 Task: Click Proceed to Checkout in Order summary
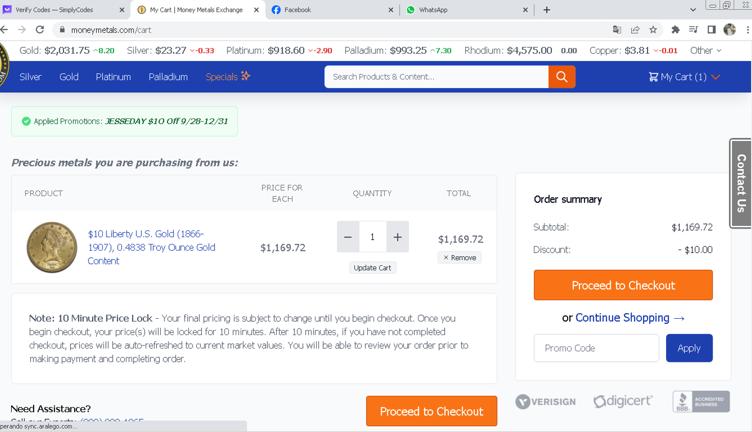click(623, 285)
